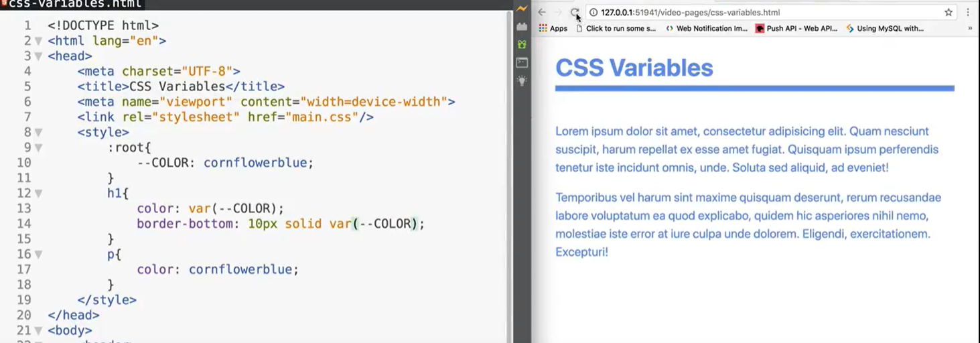980x343 pixels.
Task: Select the css-variables.html editor tab
Action: click(72, 4)
